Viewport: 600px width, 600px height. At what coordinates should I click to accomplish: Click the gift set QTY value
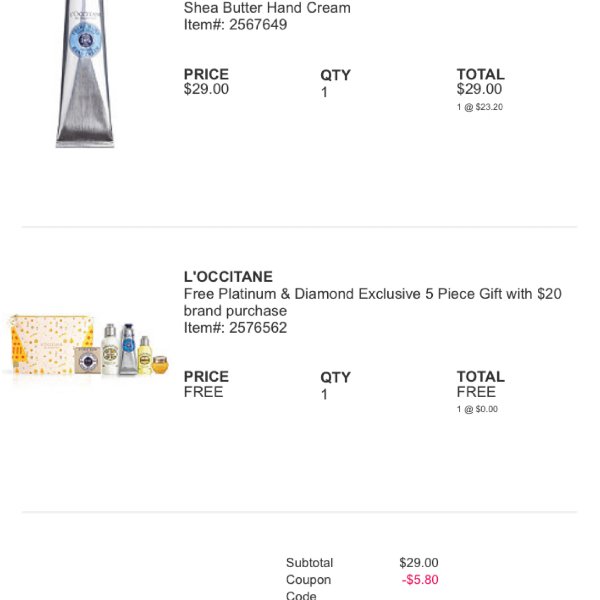click(x=324, y=395)
